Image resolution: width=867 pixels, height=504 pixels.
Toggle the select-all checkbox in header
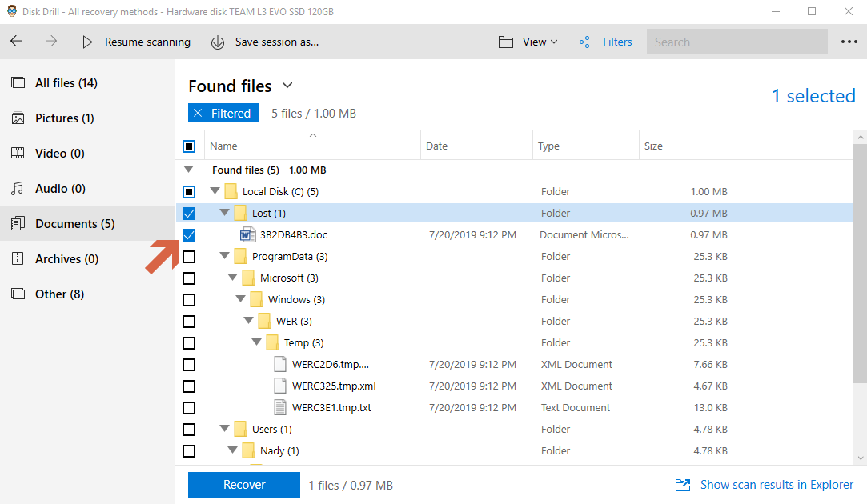[x=189, y=146]
